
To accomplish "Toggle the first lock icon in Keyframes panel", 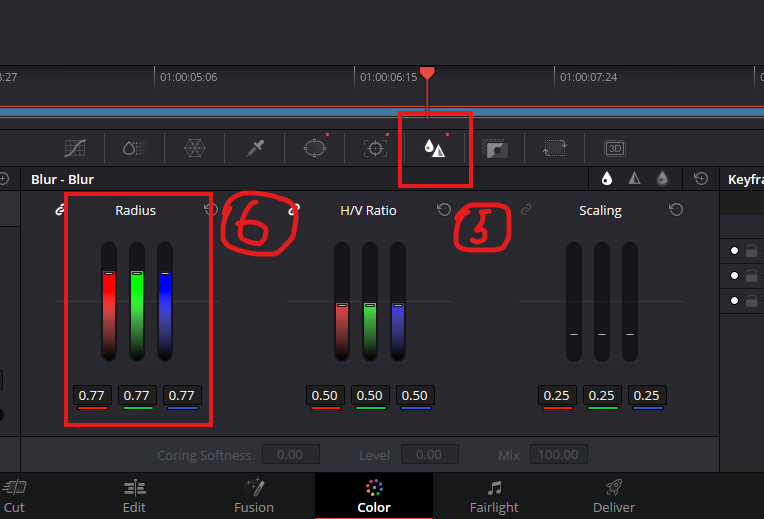I will (752, 250).
